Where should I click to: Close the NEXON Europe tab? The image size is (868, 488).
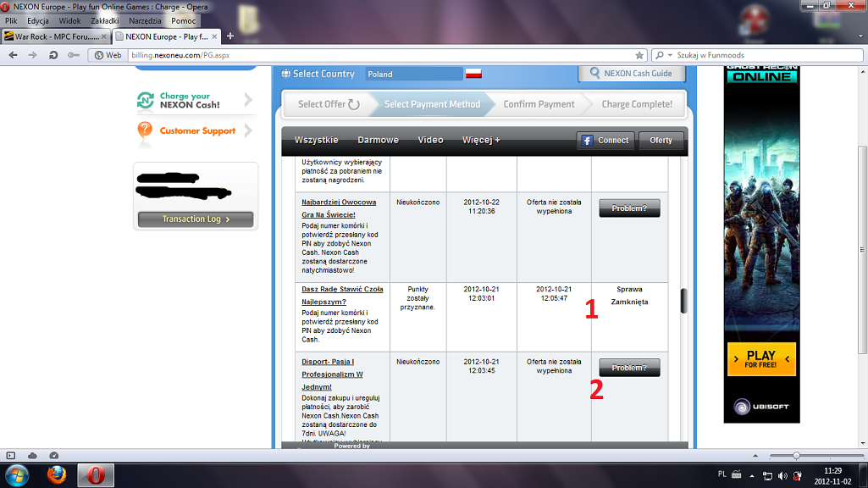[215, 36]
